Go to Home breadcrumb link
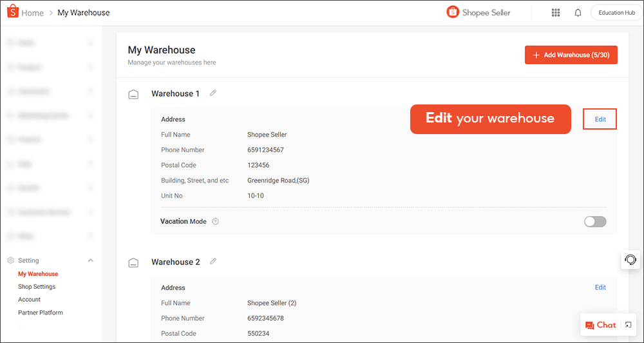The image size is (644, 343). click(x=32, y=13)
